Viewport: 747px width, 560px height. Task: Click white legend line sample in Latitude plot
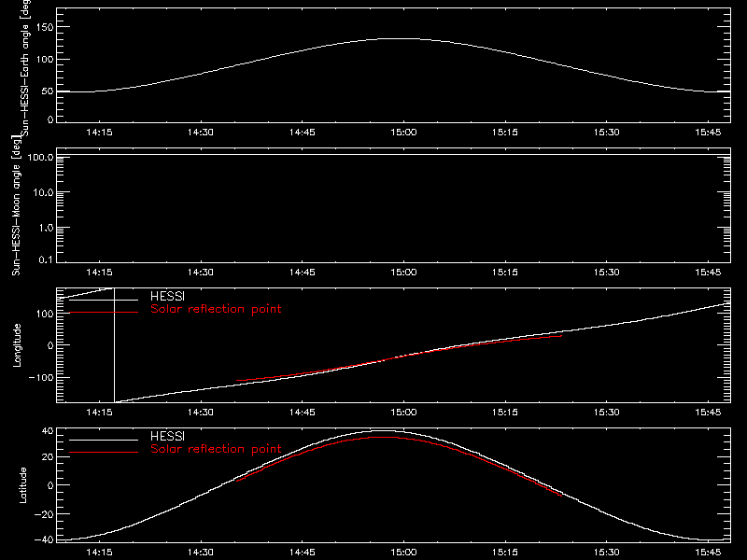coord(104,440)
